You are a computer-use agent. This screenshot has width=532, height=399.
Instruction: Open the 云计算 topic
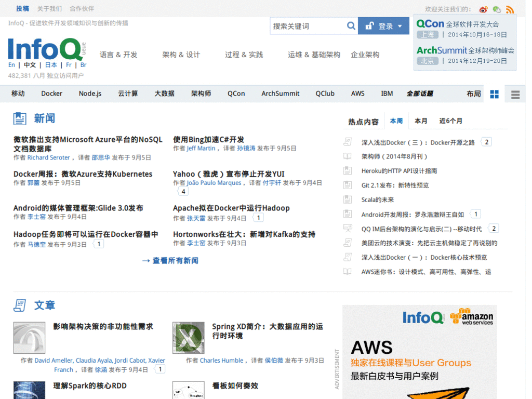point(128,94)
